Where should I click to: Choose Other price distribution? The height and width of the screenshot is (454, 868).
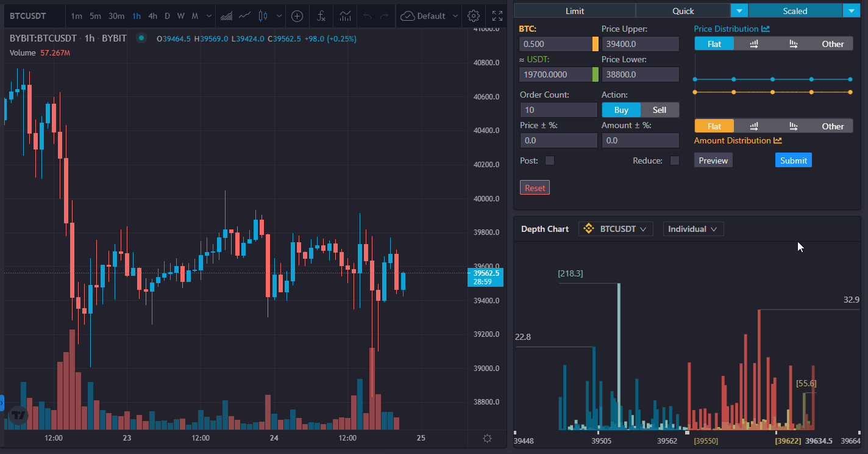point(833,43)
